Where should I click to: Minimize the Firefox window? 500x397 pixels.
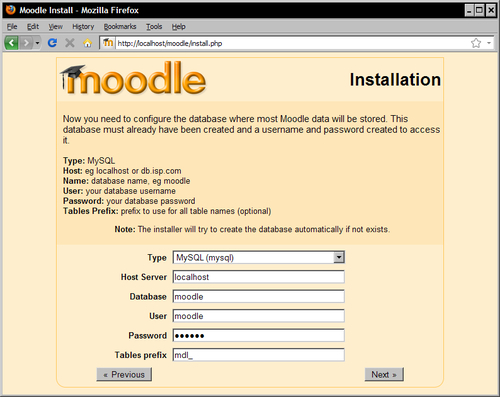coord(469,10)
